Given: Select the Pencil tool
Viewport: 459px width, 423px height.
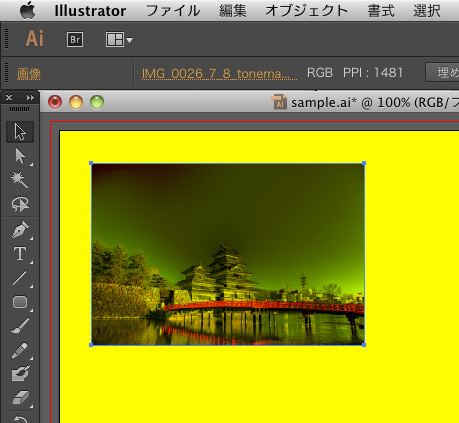Looking at the screenshot, I should pyautogui.click(x=20, y=350).
